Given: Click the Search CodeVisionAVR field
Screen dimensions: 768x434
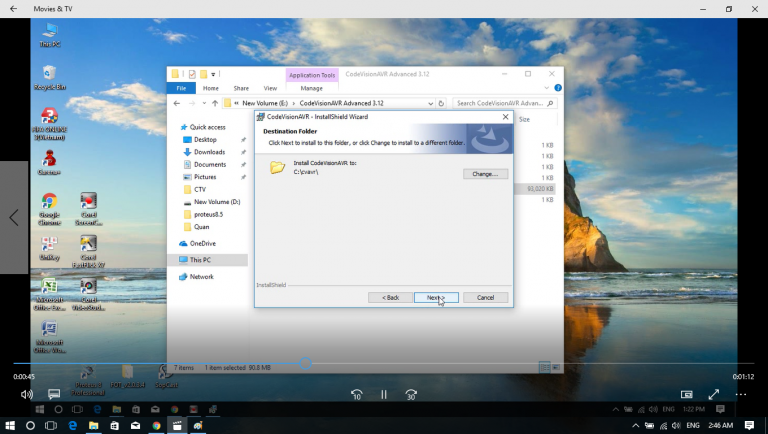Looking at the screenshot, I should click(x=502, y=103).
